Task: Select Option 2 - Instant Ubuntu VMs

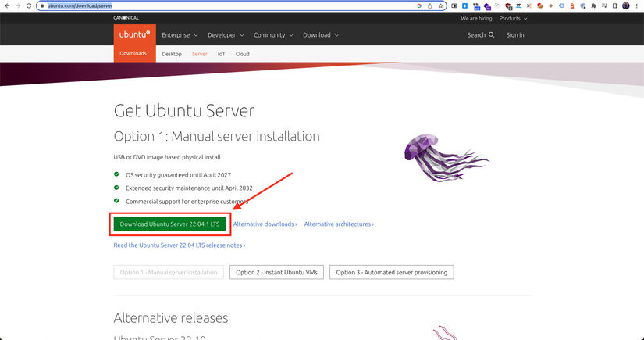Action: click(277, 272)
